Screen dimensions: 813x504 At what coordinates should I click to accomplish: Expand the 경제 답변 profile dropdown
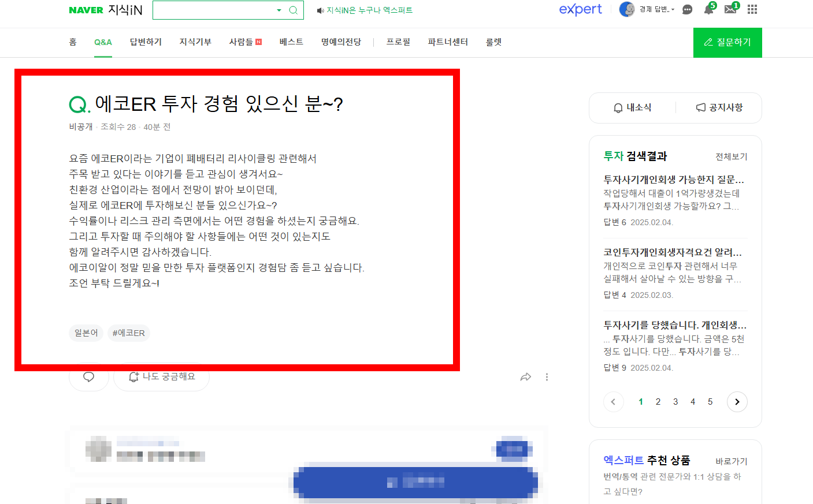coord(657,9)
